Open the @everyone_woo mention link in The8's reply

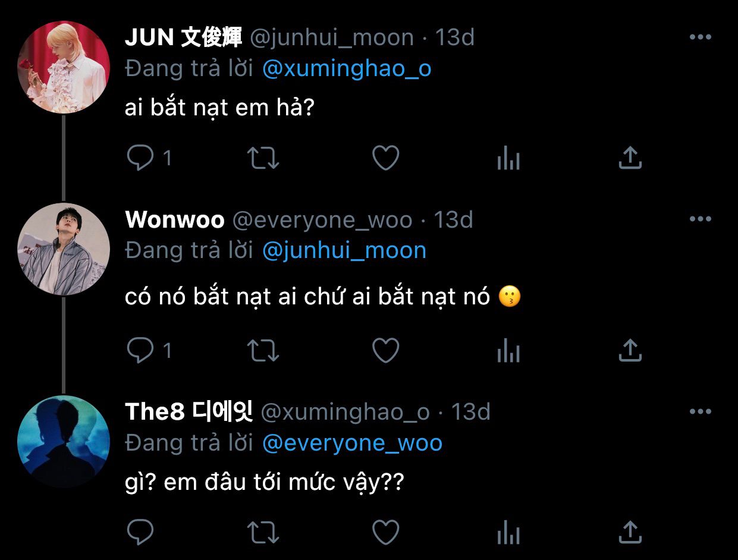(352, 443)
